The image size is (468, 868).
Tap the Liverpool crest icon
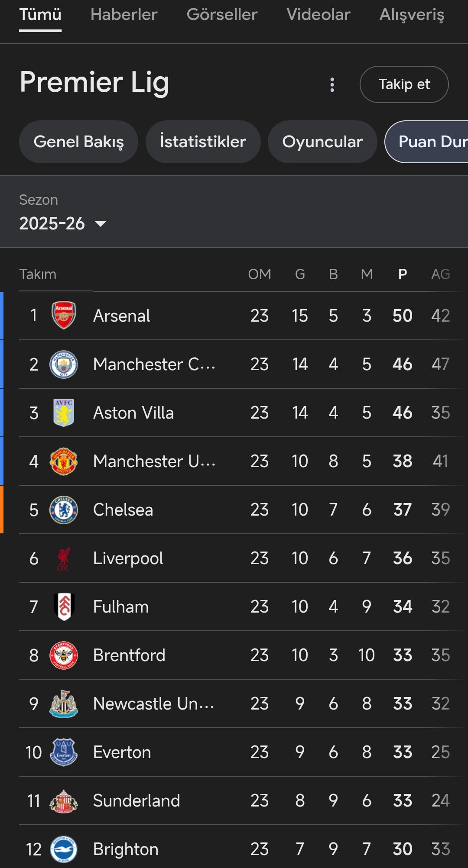click(x=64, y=558)
